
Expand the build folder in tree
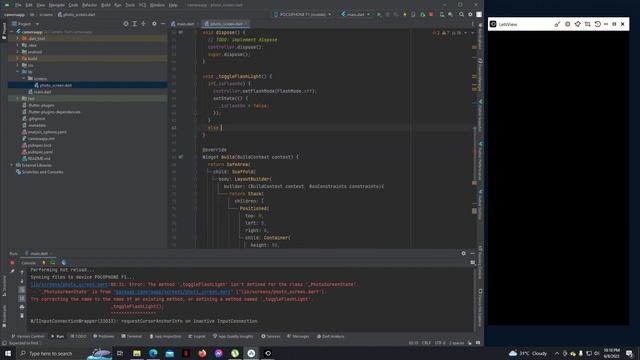(x=18, y=58)
